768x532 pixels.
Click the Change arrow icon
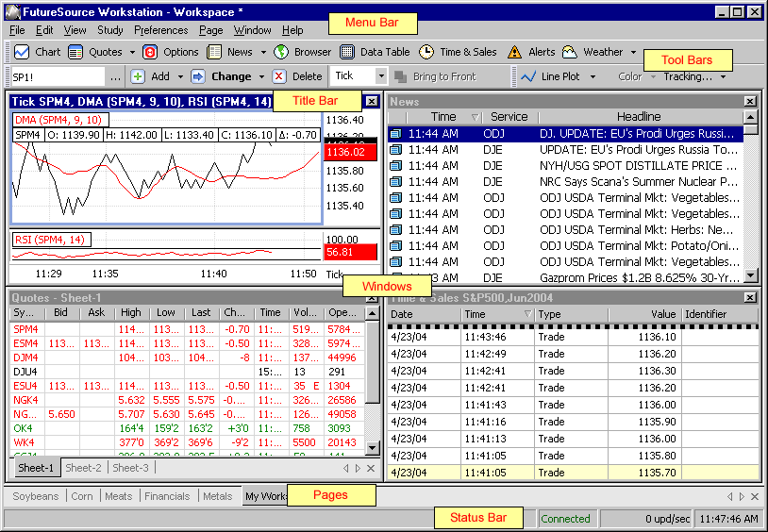[x=198, y=76]
